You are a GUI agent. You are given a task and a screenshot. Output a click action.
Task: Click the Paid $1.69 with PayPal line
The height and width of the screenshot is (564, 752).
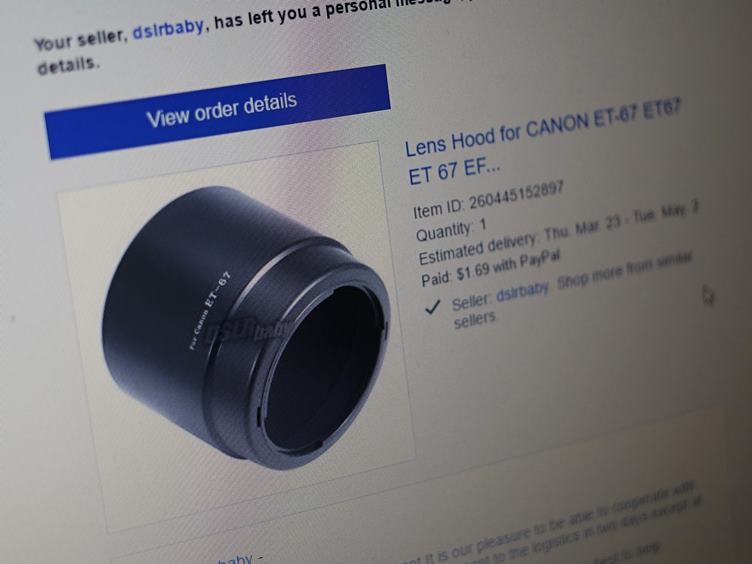point(490,269)
